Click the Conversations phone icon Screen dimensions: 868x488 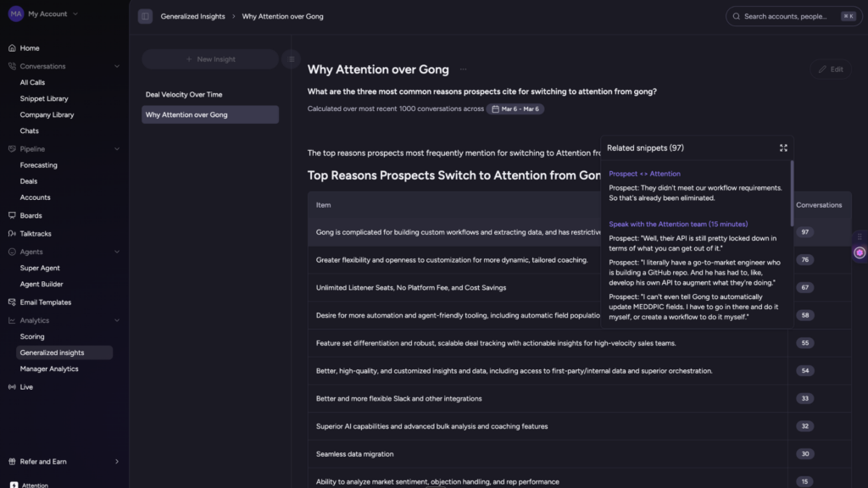click(x=12, y=66)
